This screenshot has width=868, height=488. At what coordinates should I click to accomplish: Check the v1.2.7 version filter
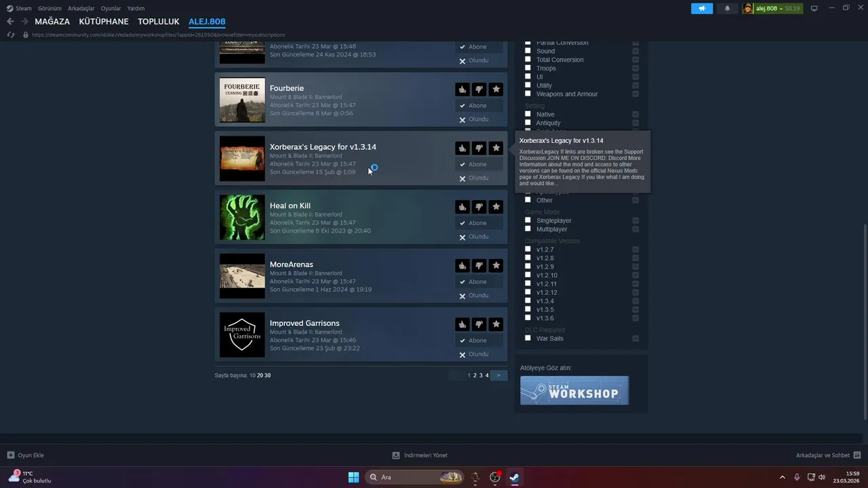pos(528,249)
